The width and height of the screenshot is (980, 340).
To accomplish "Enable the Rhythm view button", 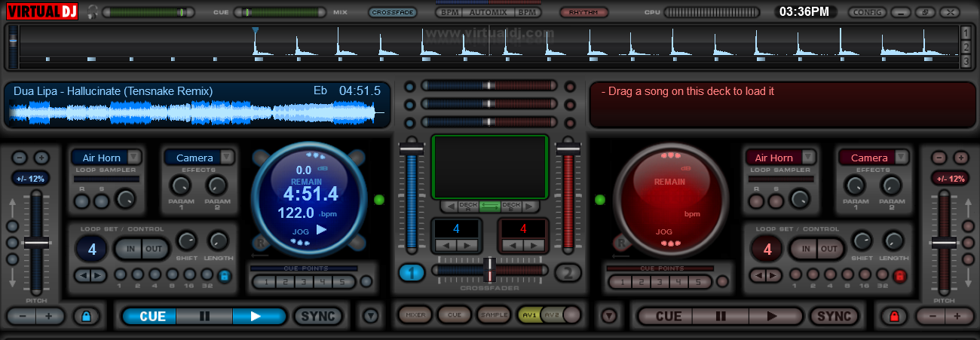I will coord(583,12).
